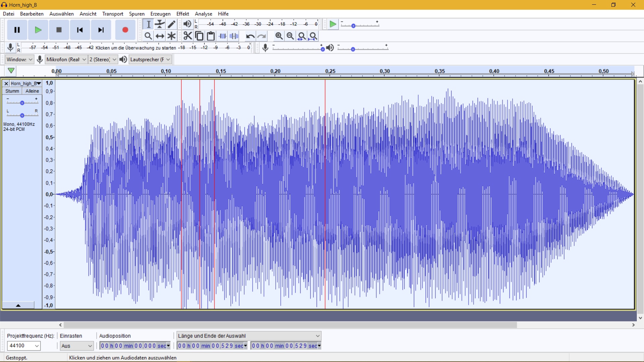Open the Spuren menu

pyautogui.click(x=137, y=14)
